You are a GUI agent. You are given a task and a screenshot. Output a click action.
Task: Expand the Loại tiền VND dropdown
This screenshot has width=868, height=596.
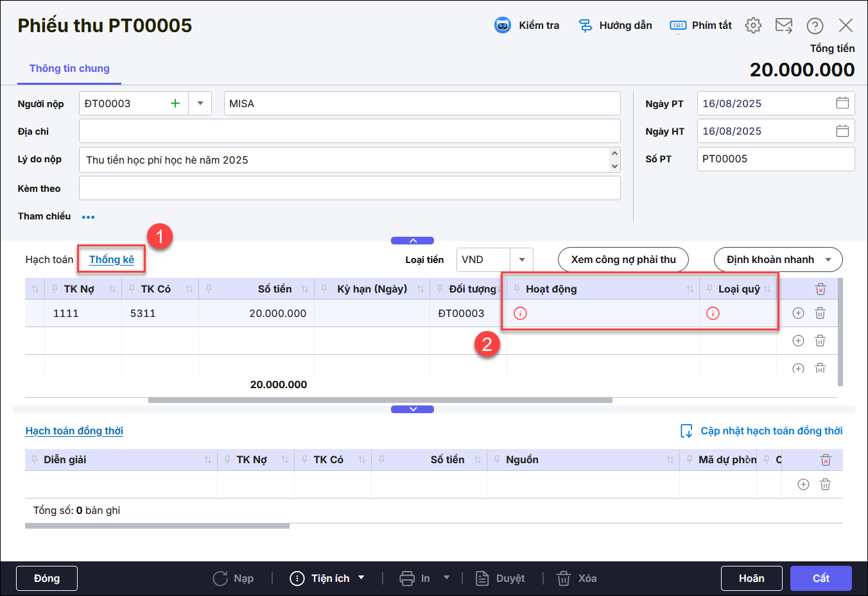pyautogui.click(x=521, y=260)
